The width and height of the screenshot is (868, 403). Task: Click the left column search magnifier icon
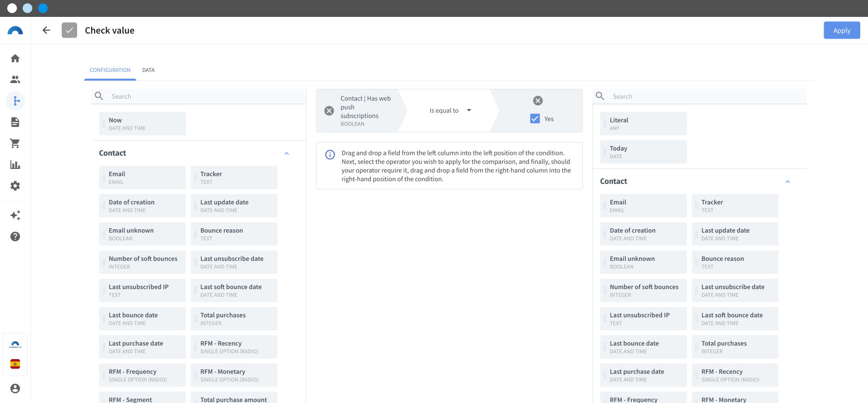tap(99, 96)
